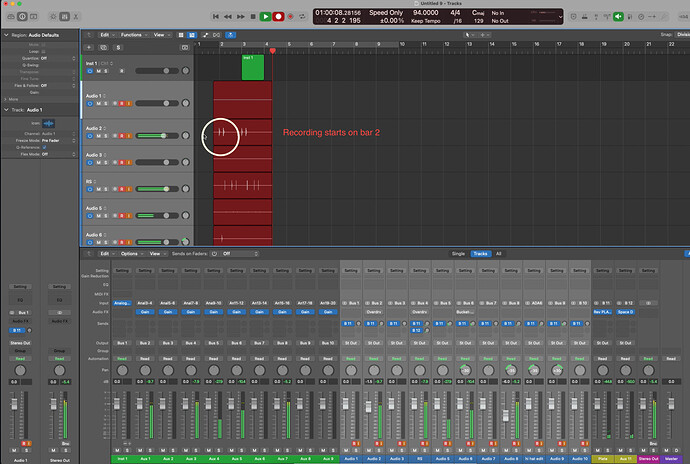
Task: Click the Gain plug-in on Aux 1 strip
Action: [145, 312]
